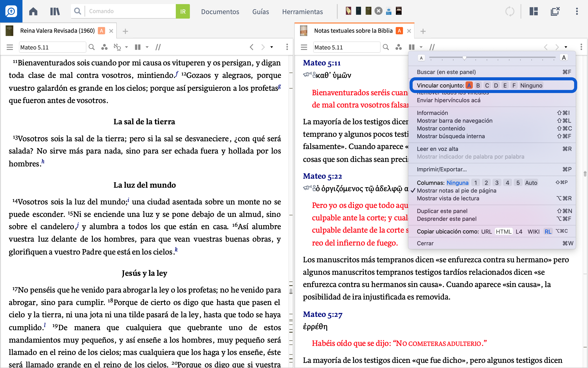The image size is (588, 368).
Task: Open Documentos menu
Action: (x=220, y=11)
